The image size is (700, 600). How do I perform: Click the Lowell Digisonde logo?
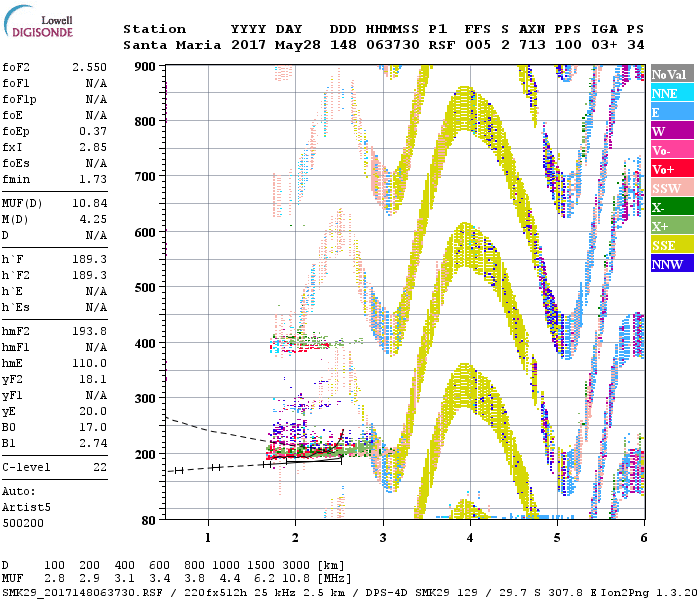tap(38, 22)
